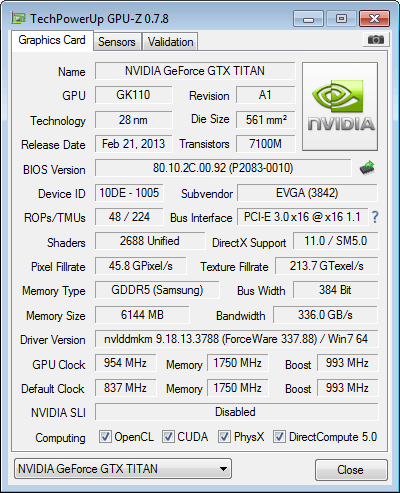The image size is (400, 493).
Task: Click the ROPs/TMUs value 48 / 224
Action: pos(129,217)
